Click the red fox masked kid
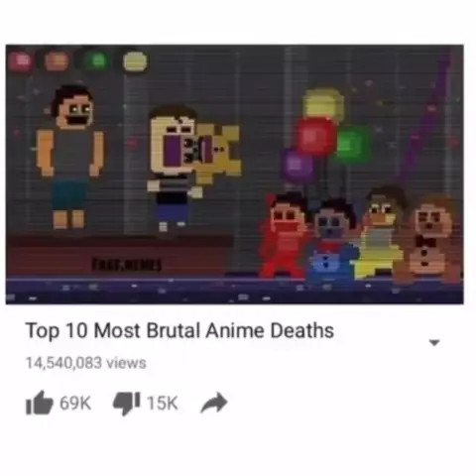The height and width of the screenshot is (476, 476). 285,235
